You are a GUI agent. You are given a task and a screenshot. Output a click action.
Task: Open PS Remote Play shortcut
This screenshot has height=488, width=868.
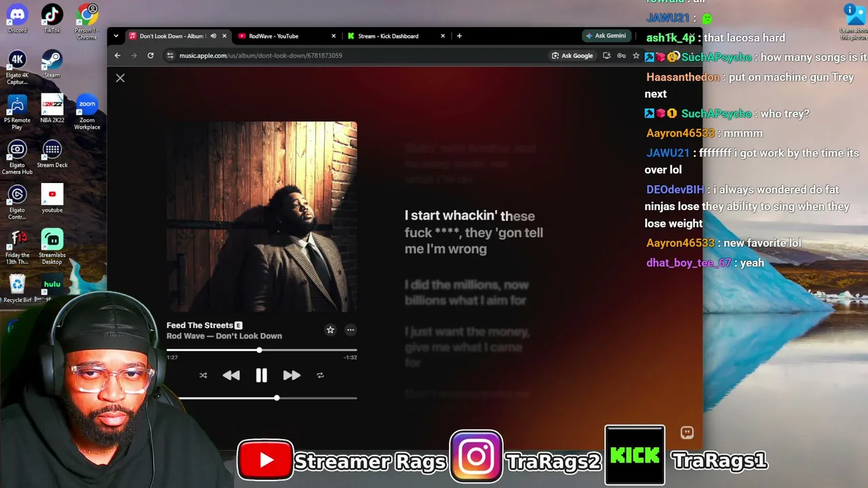click(18, 112)
